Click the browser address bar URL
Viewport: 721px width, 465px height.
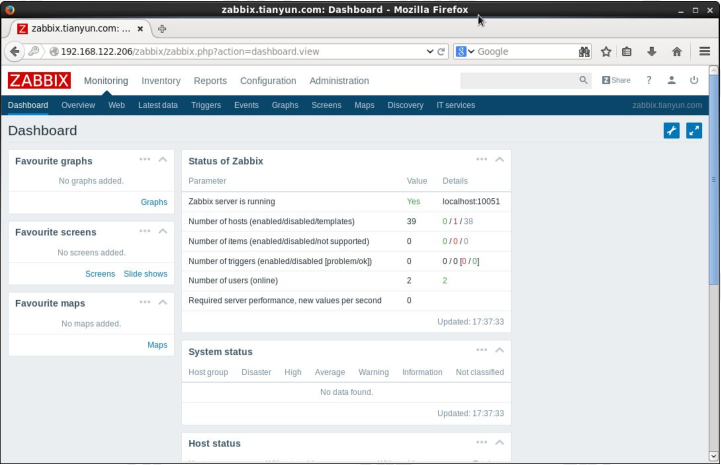[190, 52]
